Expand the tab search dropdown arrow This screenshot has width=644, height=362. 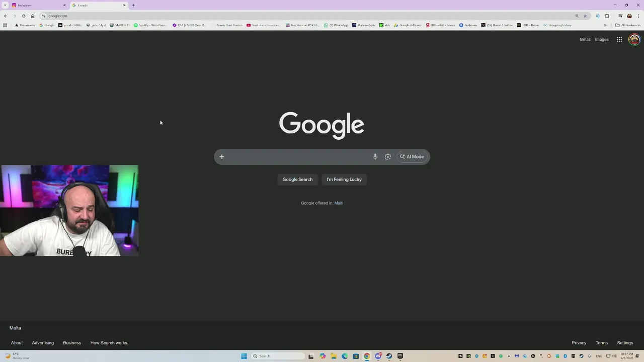pos(5,5)
